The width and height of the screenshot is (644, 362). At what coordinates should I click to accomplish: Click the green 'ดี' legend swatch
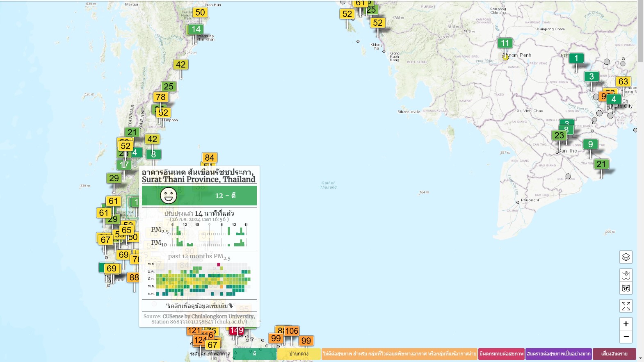coord(254,354)
